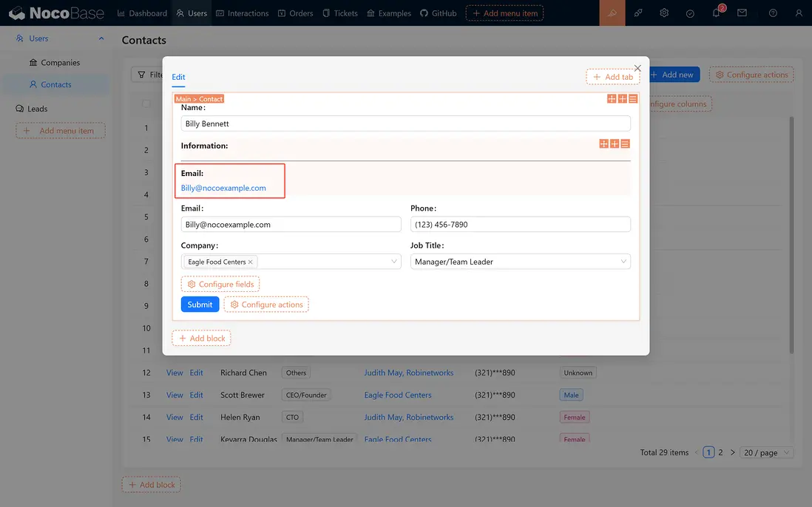
Task: Open workflow tasks checkmark icon
Action: pyautogui.click(x=690, y=13)
